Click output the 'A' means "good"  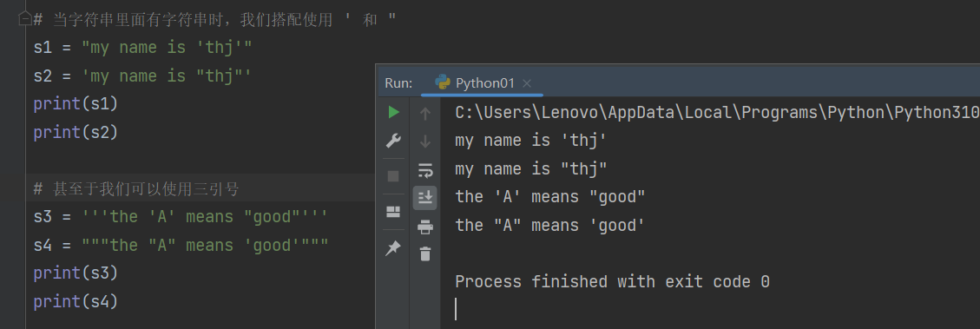coord(550,197)
